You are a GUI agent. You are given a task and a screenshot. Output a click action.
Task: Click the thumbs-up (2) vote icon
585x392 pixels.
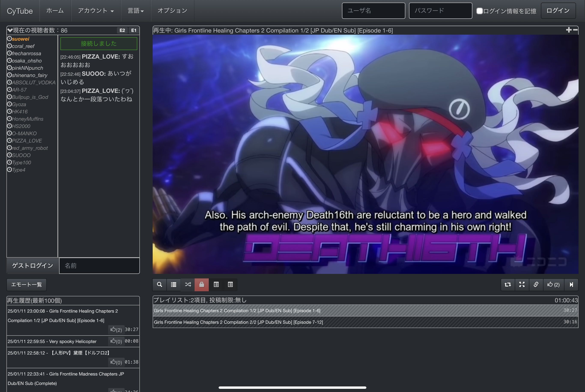tap(554, 285)
